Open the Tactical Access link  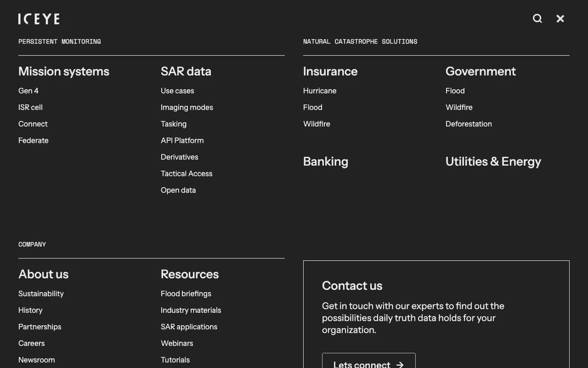pyautogui.click(x=187, y=173)
